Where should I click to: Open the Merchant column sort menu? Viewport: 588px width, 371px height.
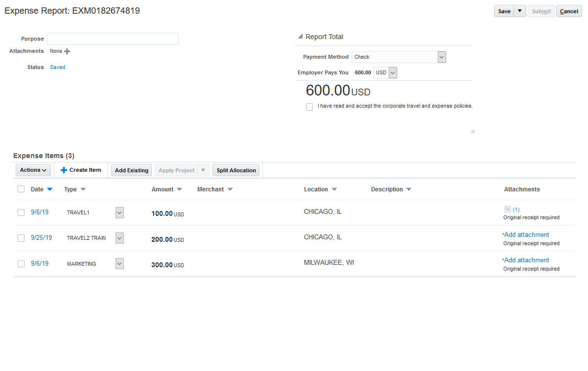pyautogui.click(x=230, y=189)
